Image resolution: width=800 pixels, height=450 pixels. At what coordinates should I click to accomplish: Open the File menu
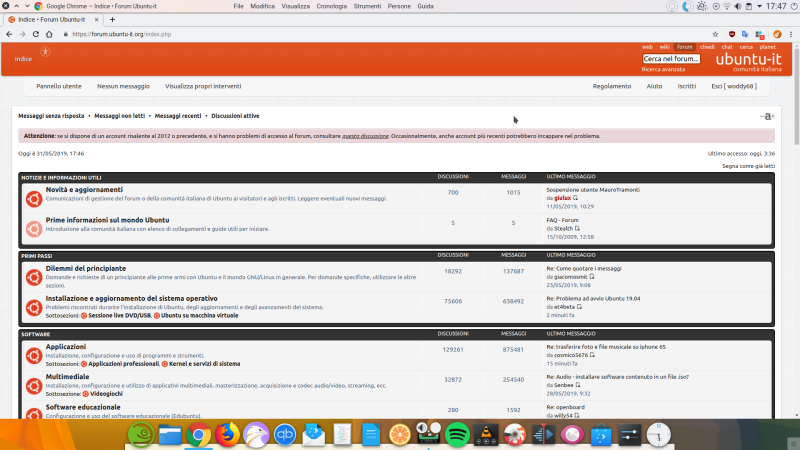point(239,6)
